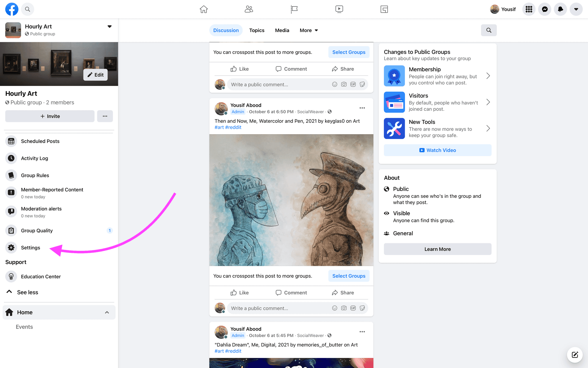
Task: Click the group search button
Action: pyautogui.click(x=489, y=30)
